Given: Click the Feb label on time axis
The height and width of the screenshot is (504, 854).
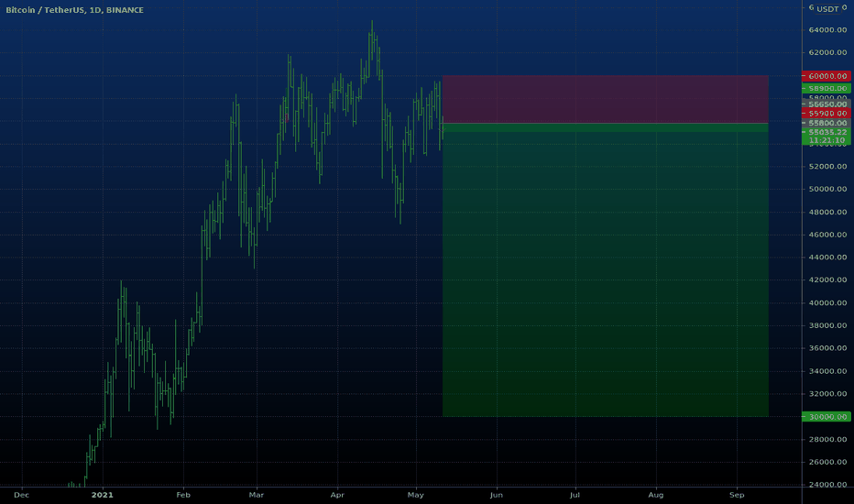Looking at the screenshot, I should pyautogui.click(x=183, y=495).
